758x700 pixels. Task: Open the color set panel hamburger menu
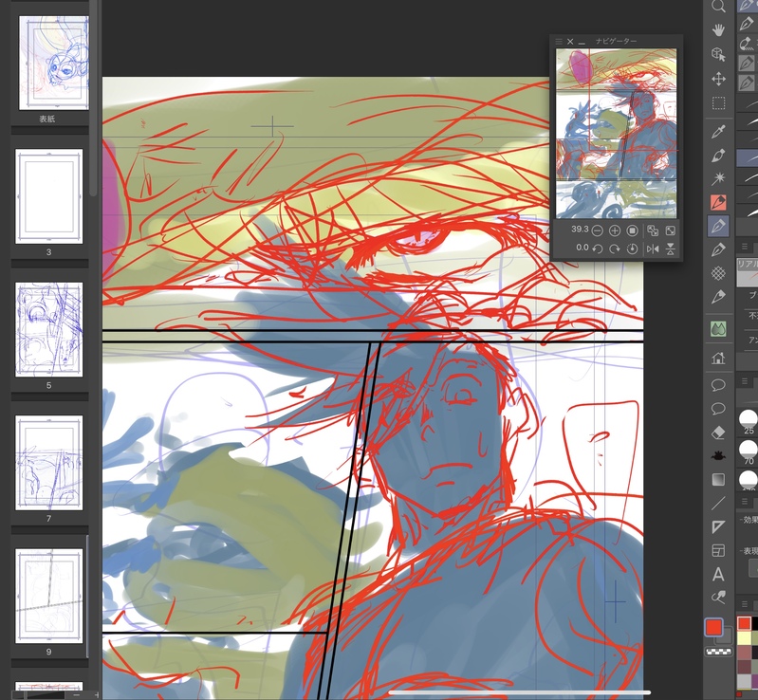[x=745, y=604]
